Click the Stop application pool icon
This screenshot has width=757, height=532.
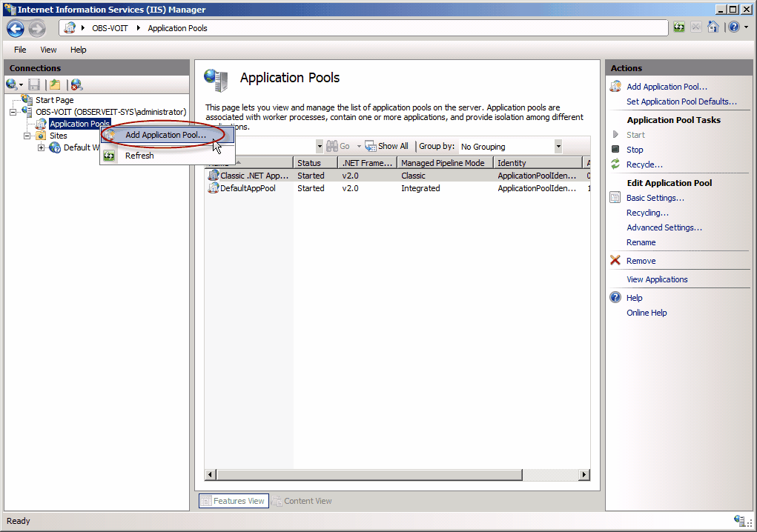[x=615, y=150]
